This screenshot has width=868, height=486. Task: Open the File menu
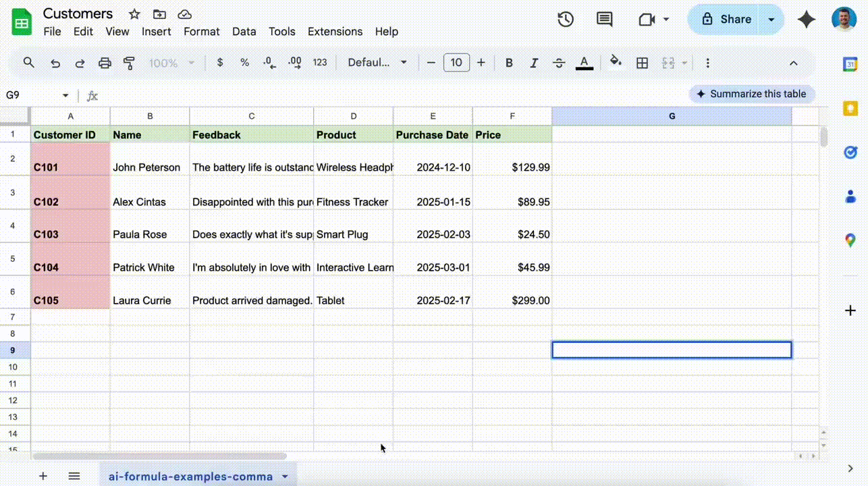[x=52, y=32]
